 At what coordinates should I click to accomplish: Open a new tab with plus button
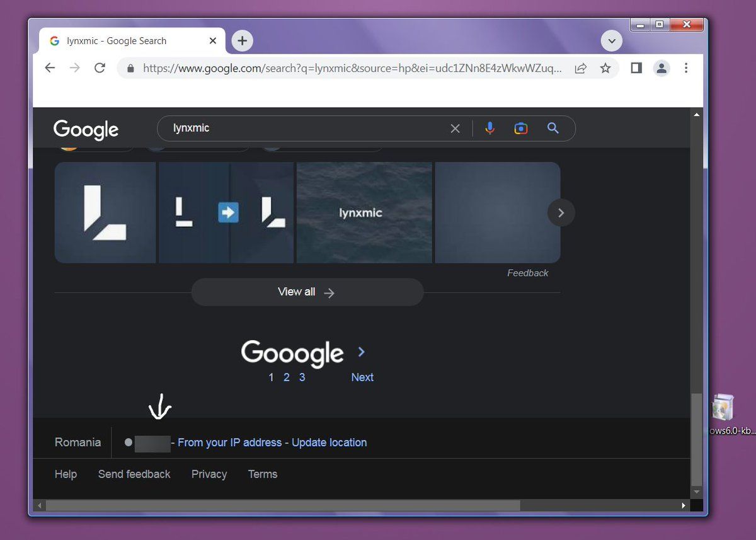[243, 41]
